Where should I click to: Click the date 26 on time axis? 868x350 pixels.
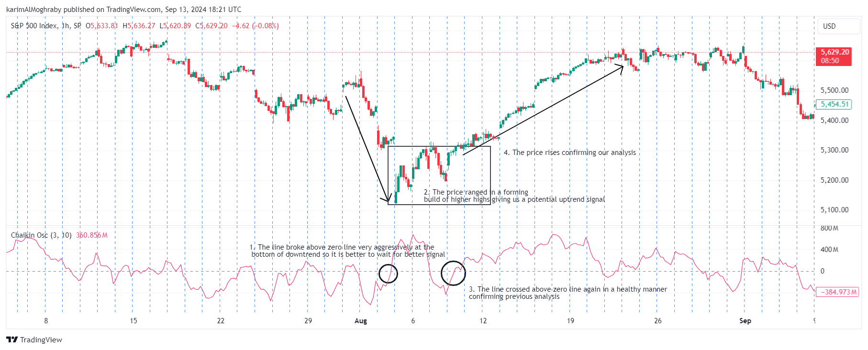click(658, 321)
